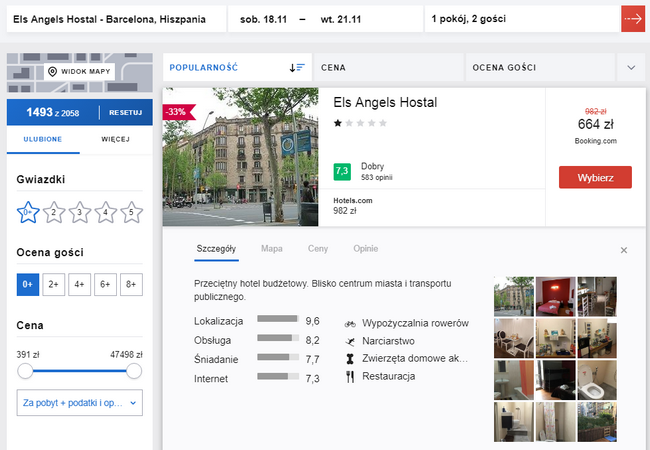Screen dimensions: 650x450
Task: Toggle the 0+ guest rating filter
Action: 28,285
